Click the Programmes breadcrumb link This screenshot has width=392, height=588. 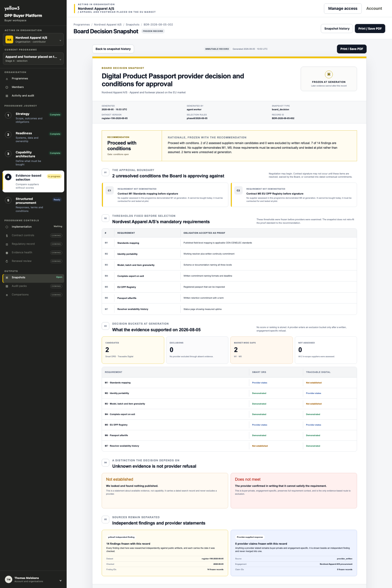coord(82,25)
